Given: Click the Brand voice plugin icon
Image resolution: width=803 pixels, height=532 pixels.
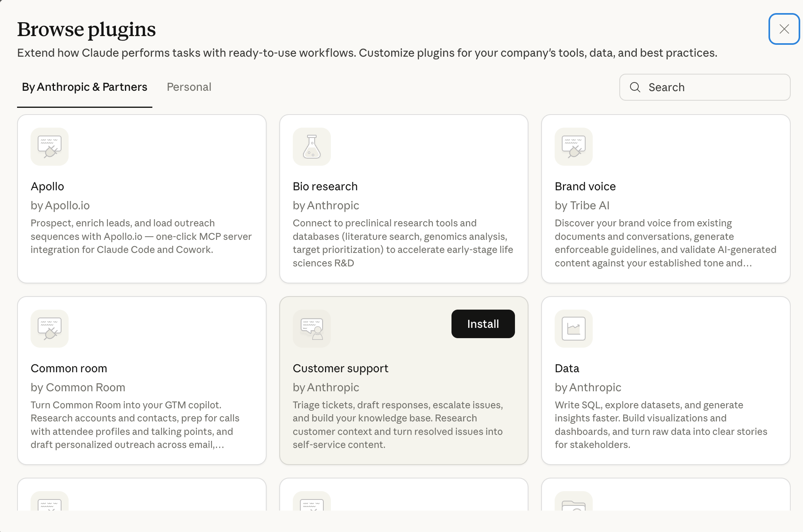Looking at the screenshot, I should point(574,147).
